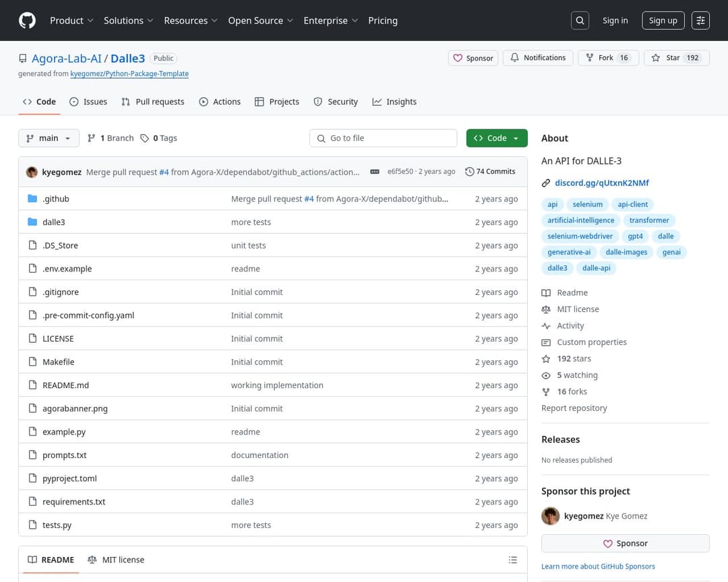The height and width of the screenshot is (582, 728).
Task: Click the Activity pulse icon
Action: point(546,326)
